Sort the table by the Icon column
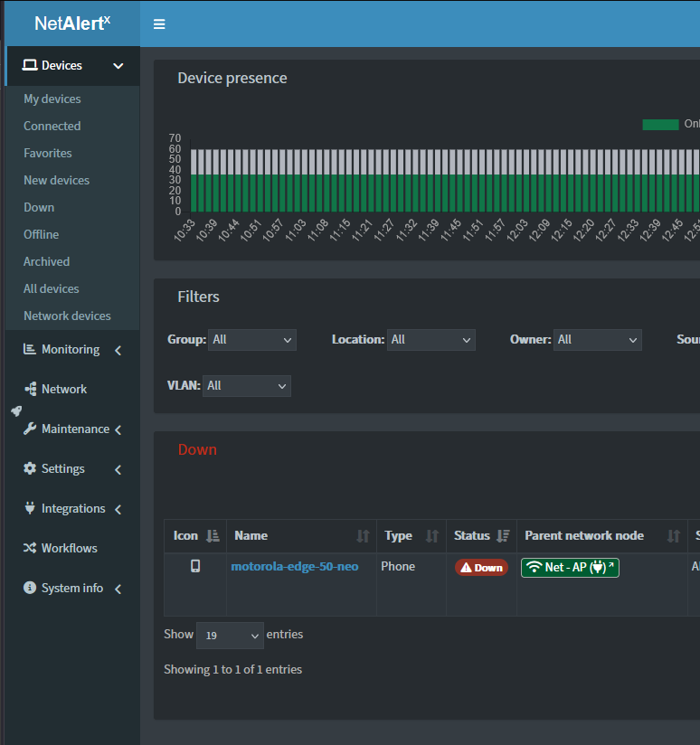 pos(213,536)
